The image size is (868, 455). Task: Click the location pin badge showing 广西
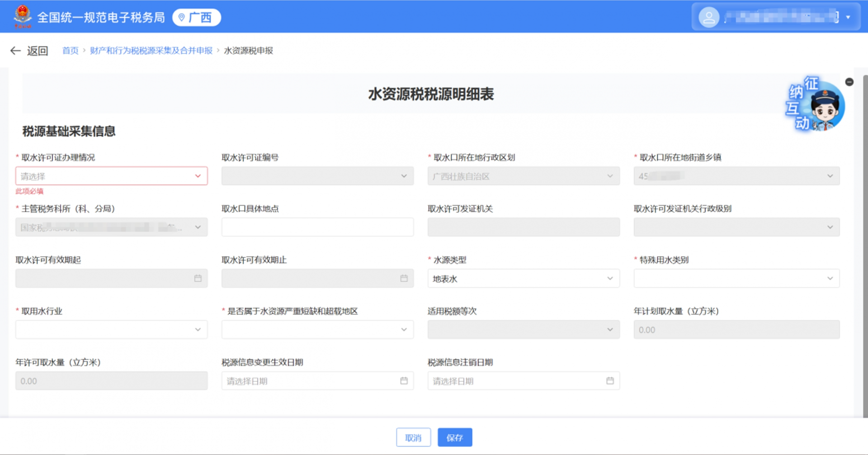pos(196,18)
